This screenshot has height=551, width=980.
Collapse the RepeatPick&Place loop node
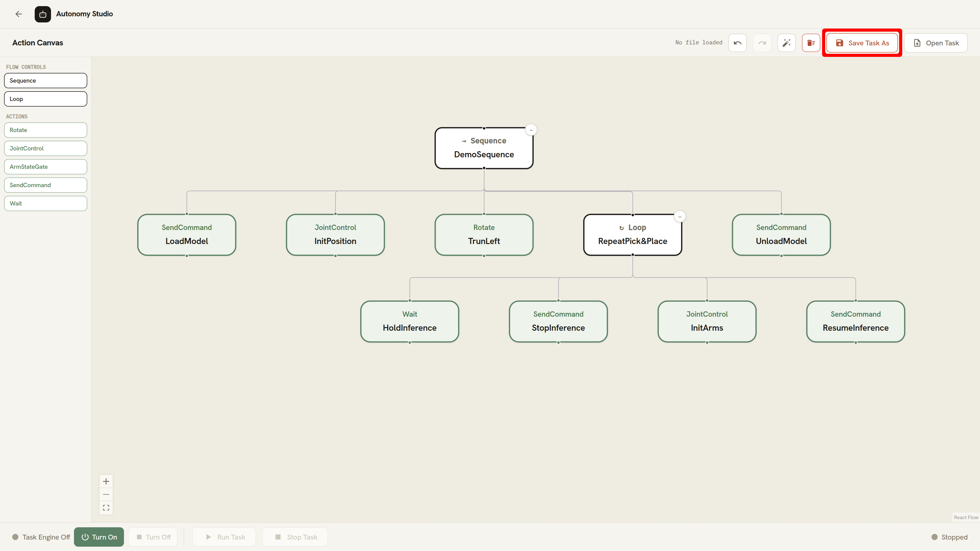coord(680,217)
